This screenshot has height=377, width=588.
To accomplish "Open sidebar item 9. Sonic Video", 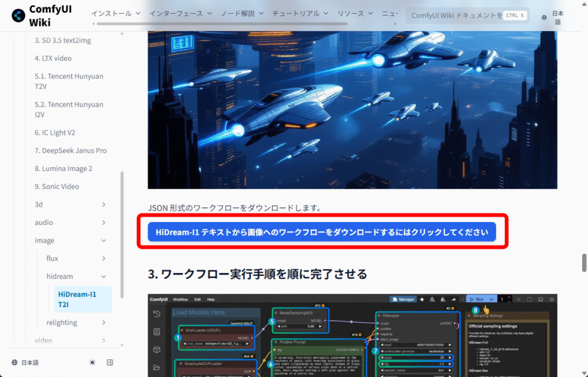I will [57, 186].
